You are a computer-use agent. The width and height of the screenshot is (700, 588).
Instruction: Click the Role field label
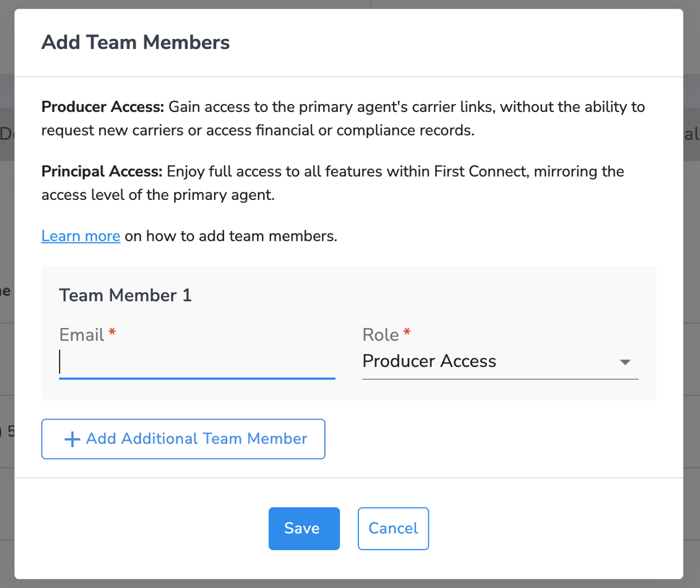coord(379,334)
